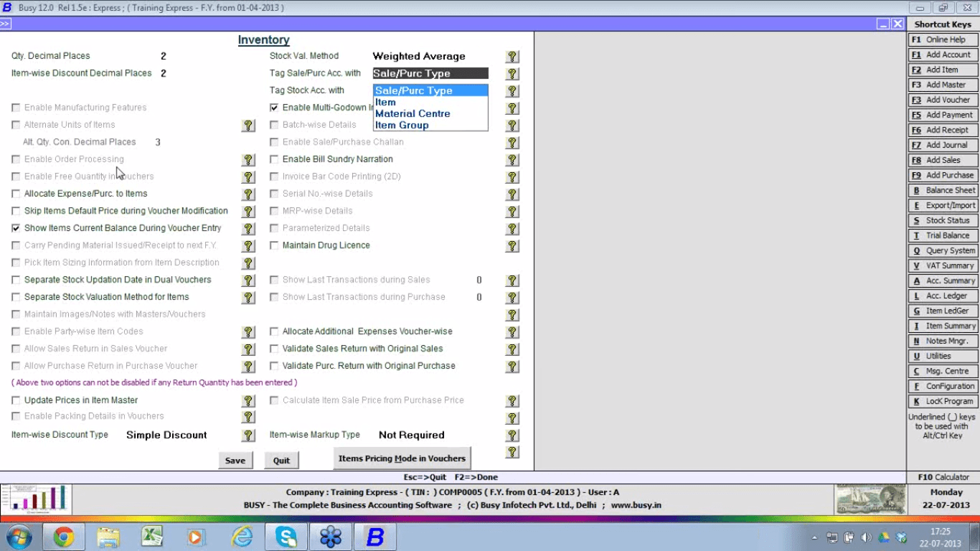Image resolution: width=980 pixels, height=551 pixels.
Task: Click Item-wise Discount Decimal Places value
Action: tap(164, 73)
